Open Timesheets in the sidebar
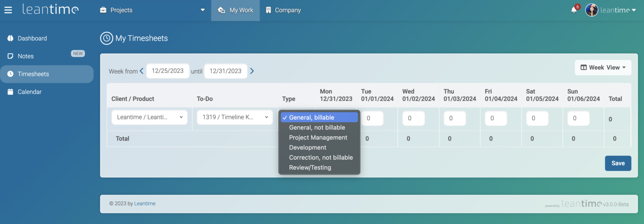 click(x=47, y=74)
